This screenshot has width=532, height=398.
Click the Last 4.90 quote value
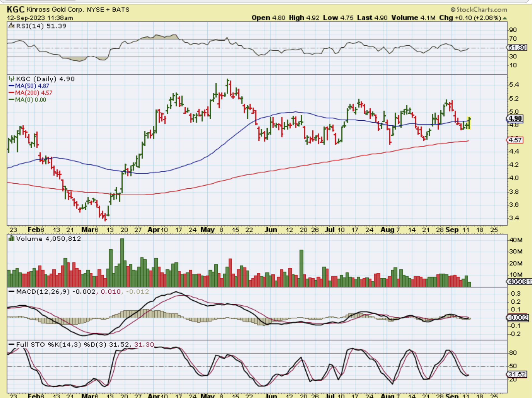372,18
